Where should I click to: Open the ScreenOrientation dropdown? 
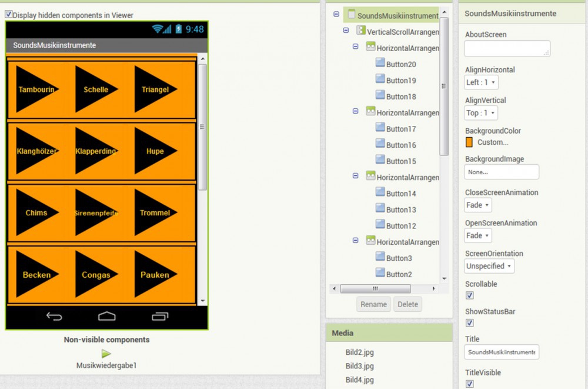[489, 266]
